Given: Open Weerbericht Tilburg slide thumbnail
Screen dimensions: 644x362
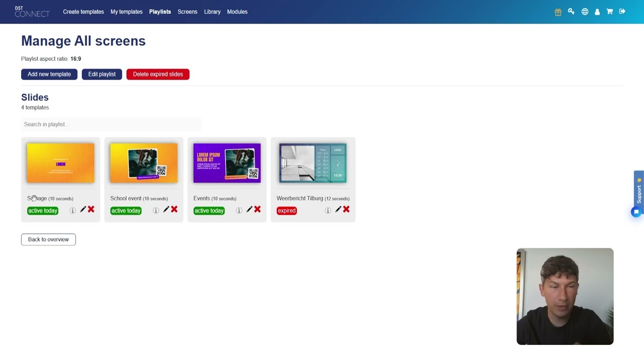Looking at the screenshot, I should tap(313, 163).
